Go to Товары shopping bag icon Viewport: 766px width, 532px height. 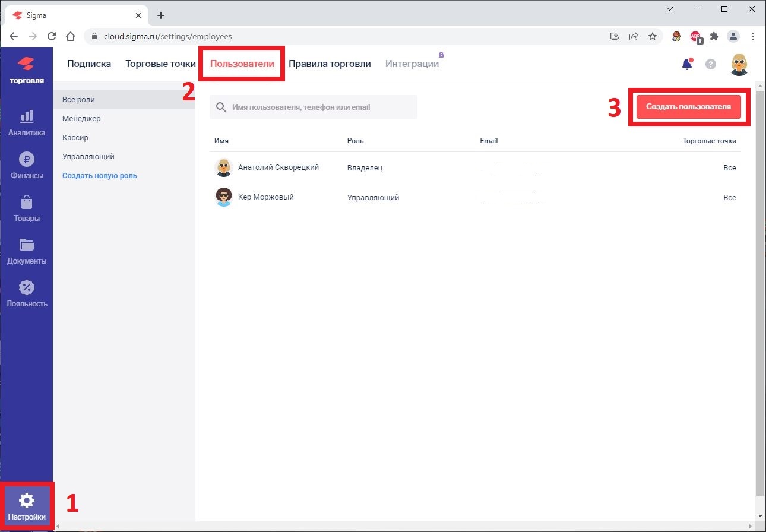[x=26, y=202]
